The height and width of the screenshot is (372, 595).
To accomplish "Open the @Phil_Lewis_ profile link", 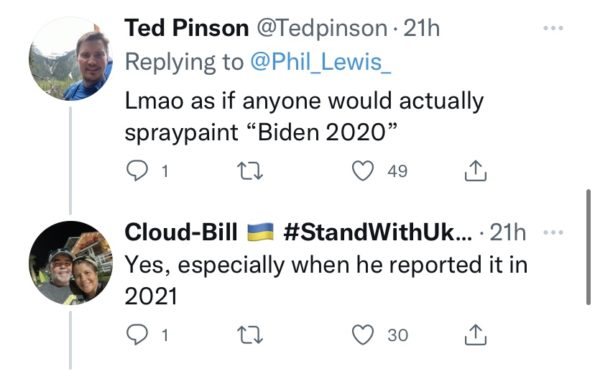I will 320,62.
